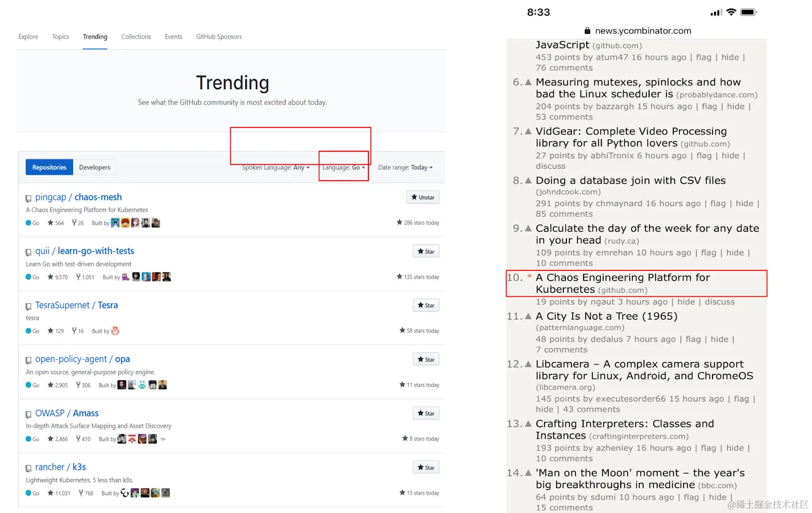Open the Explore tab on GitHub
This screenshot has width=812, height=513.
click(x=28, y=37)
